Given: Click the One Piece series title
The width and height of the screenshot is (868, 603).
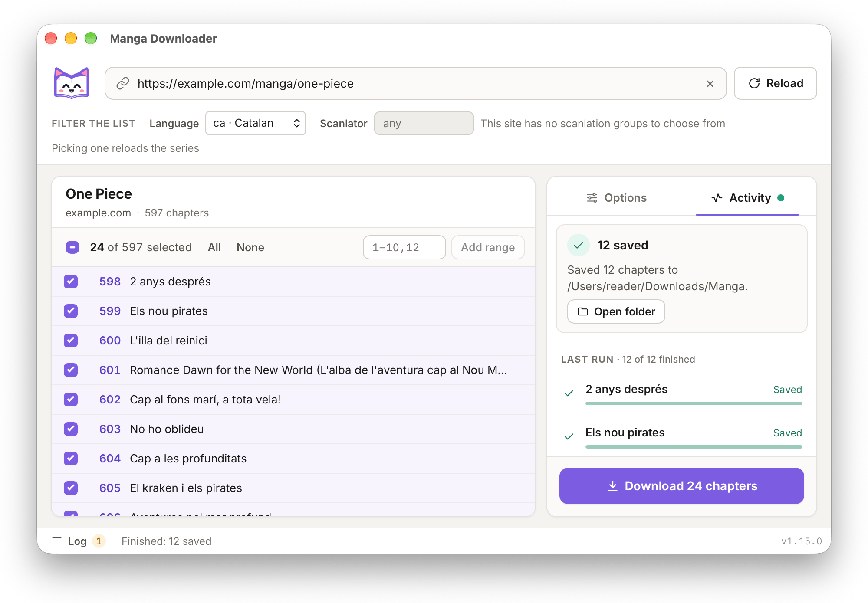Looking at the screenshot, I should [x=99, y=194].
